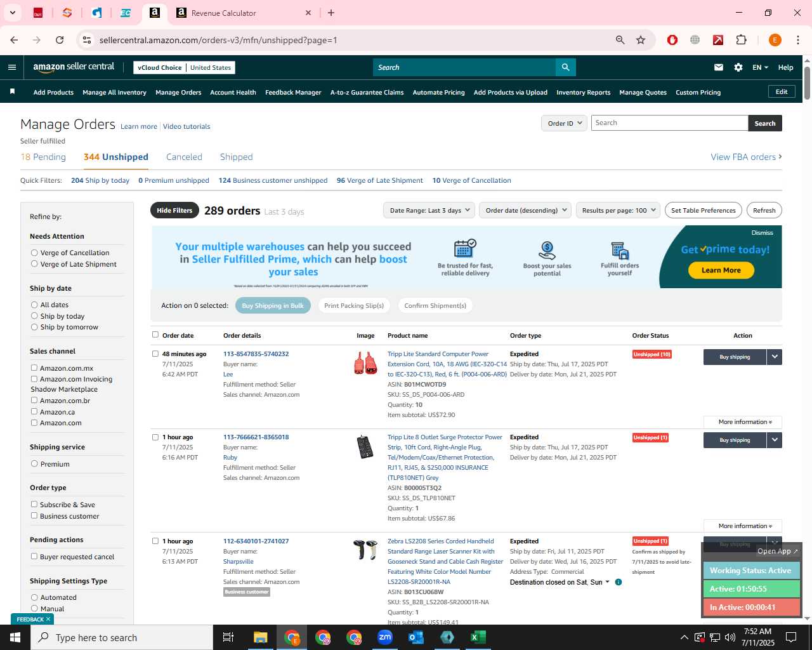The height and width of the screenshot is (650, 812).
Task: Open Task View on the taskbar
Action: 228,637
